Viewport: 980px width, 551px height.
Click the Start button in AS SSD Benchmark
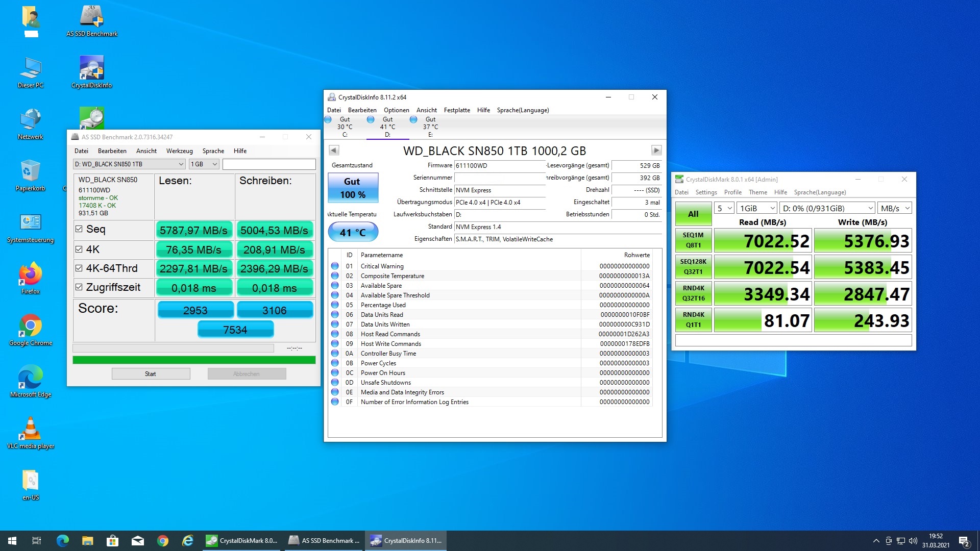151,374
